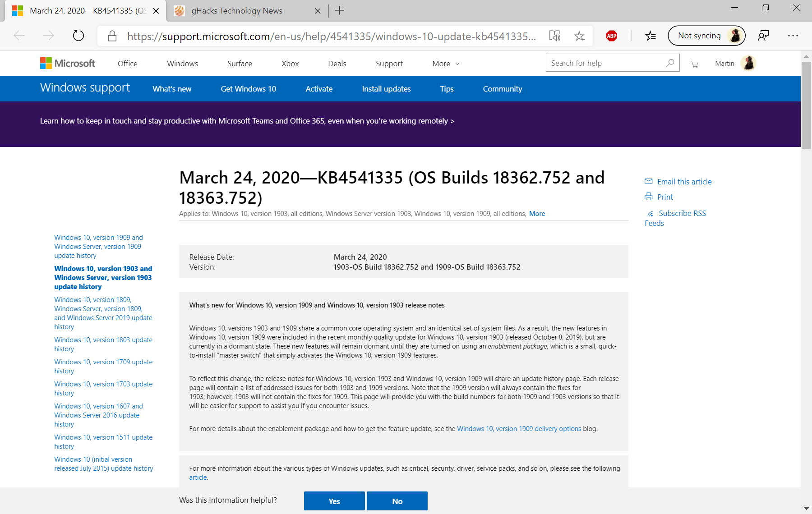Open version 1909 delivery options link
This screenshot has width=812, height=514.
(x=519, y=429)
